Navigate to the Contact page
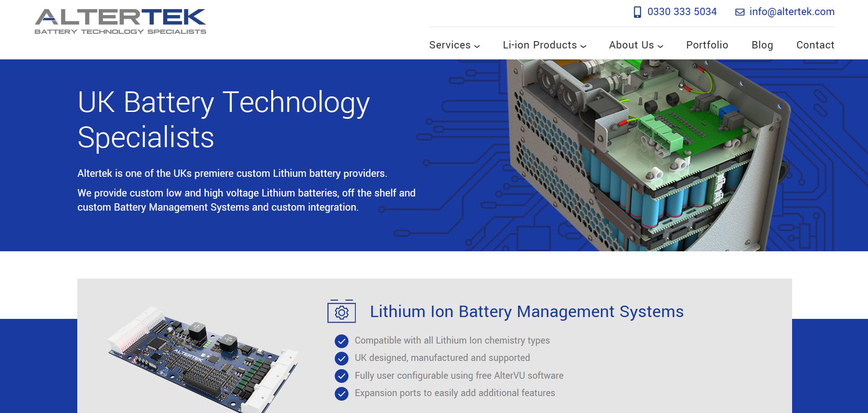This screenshot has width=868, height=413. tap(815, 45)
